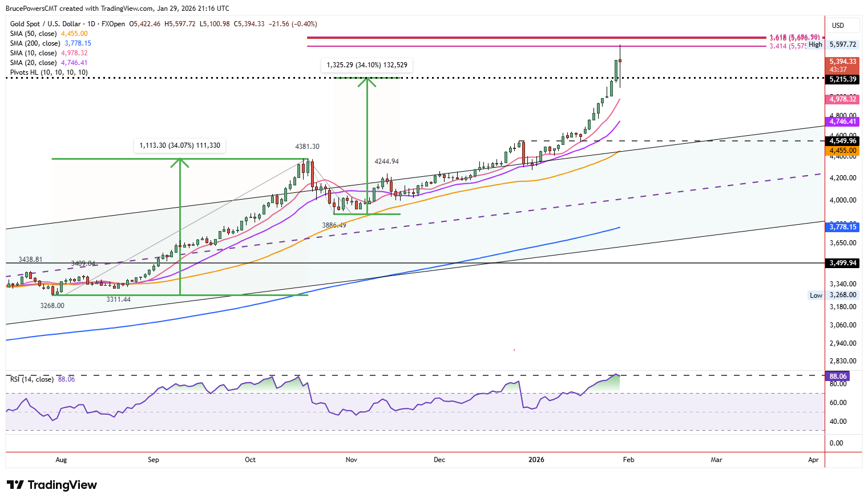Click the 1,113.30 (34.07%) measurement label
868x502 pixels.
[180, 145]
